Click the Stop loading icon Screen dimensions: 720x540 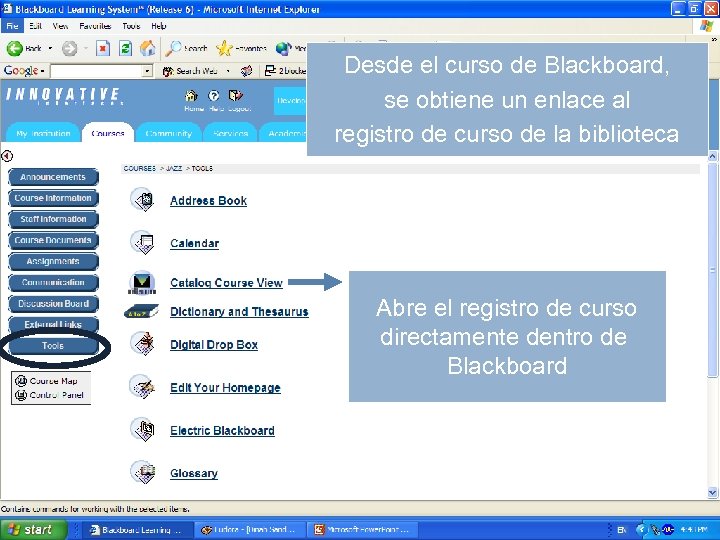[103, 48]
